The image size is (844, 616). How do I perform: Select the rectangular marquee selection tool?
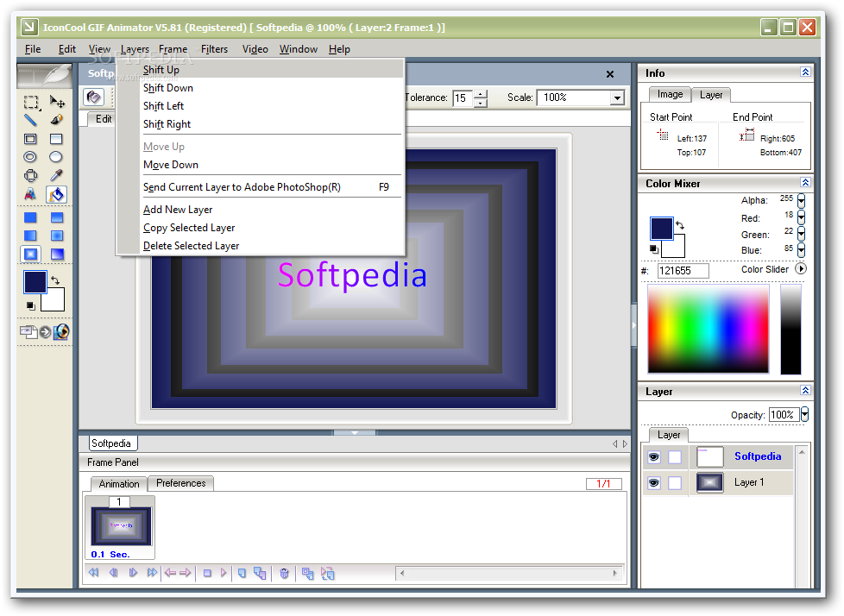[31, 102]
